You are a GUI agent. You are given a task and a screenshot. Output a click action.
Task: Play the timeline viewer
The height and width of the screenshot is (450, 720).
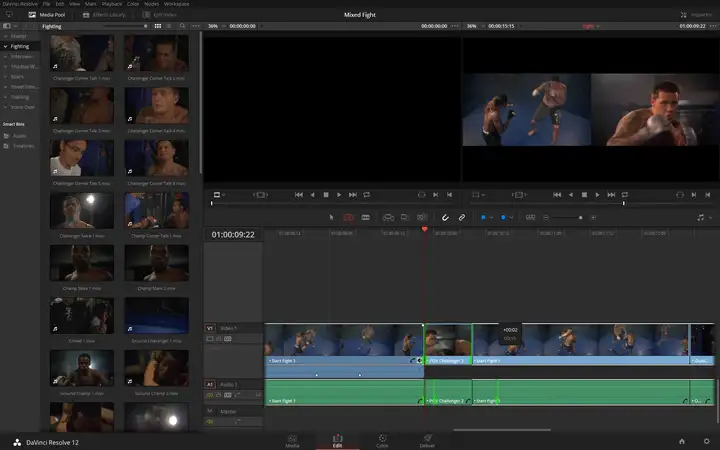[x=597, y=195]
